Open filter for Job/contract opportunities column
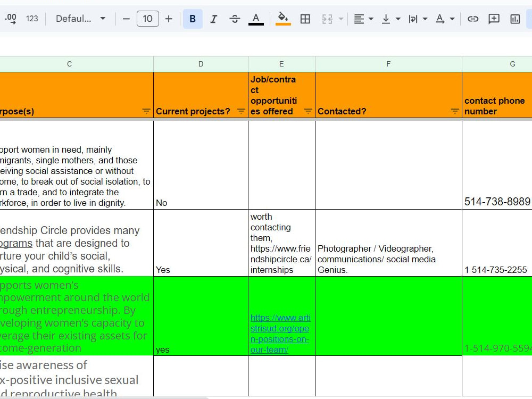Screen dimensions: 532x399 pos(307,111)
